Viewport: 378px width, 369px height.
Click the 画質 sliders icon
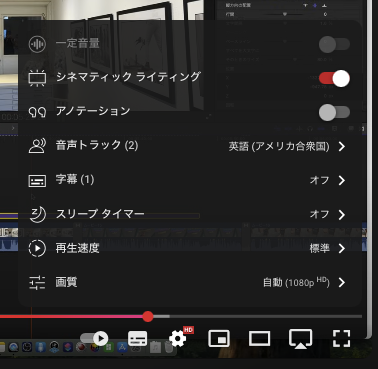coord(37,283)
